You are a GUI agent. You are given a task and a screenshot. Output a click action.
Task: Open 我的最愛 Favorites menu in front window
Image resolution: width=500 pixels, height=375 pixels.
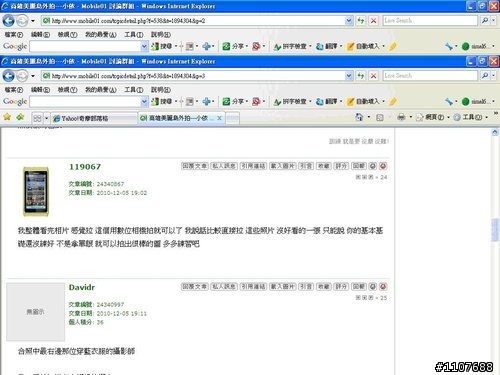point(101,90)
